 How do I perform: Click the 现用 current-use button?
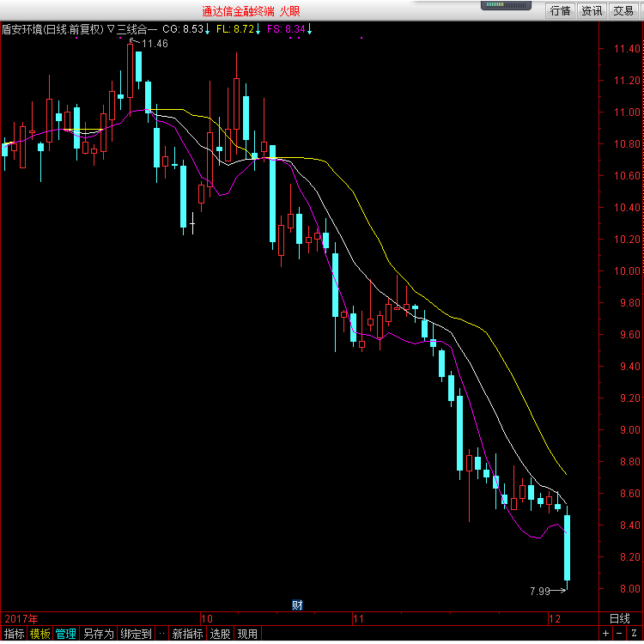click(x=247, y=634)
